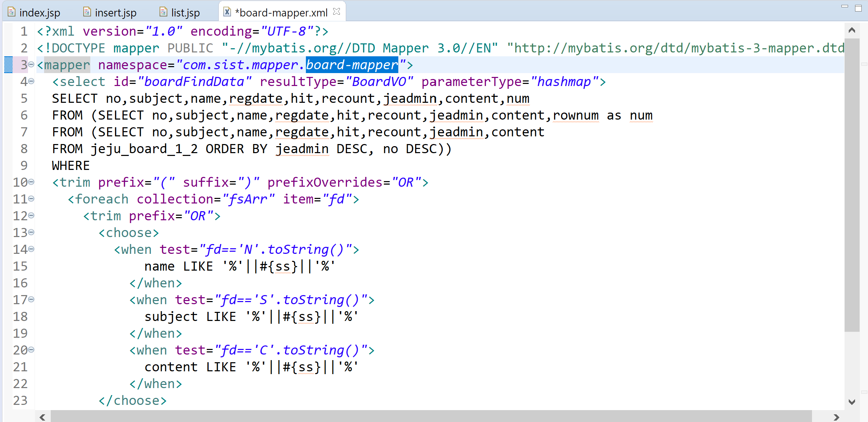
Task: Close the board-mapper.xml editor tab
Action: [337, 12]
